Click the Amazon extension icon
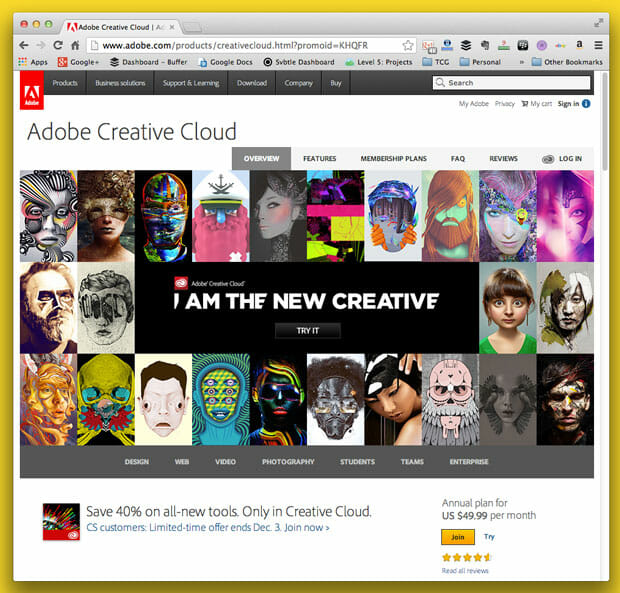This screenshot has width=620, height=593. [579, 44]
